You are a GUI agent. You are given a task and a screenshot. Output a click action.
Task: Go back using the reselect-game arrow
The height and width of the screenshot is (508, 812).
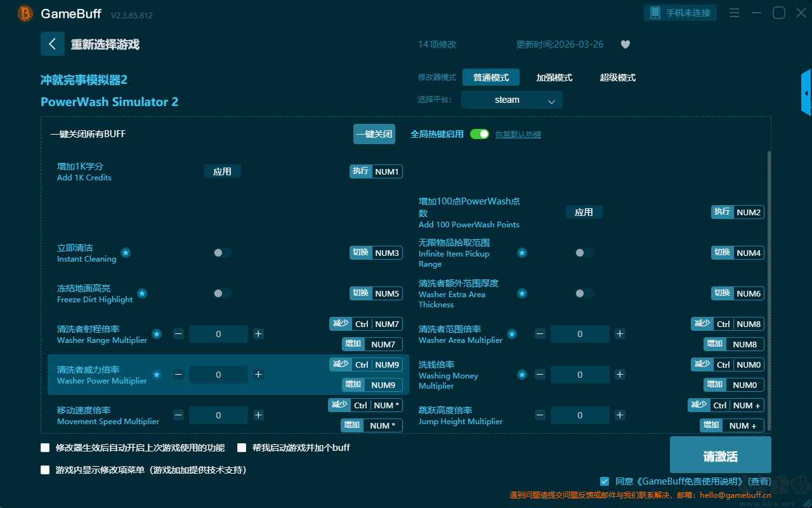pyautogui.click(x=53, y=44)
